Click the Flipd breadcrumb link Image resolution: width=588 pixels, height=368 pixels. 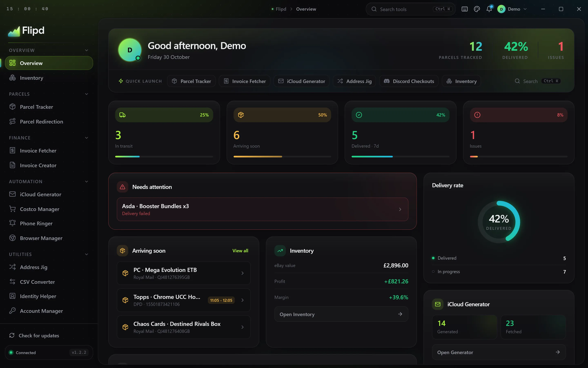[x=281, y=9]
